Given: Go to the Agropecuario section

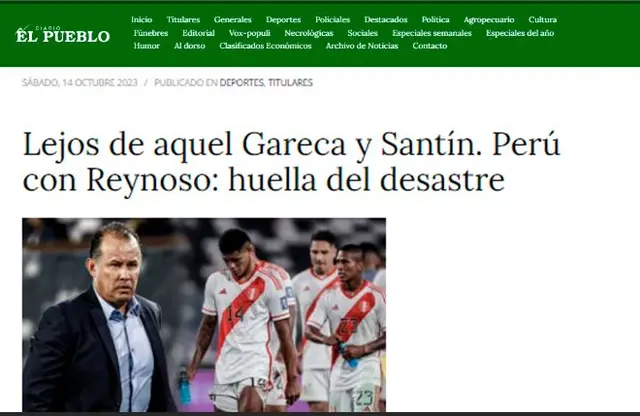Looking at the screenshot, I should [489, 20].
